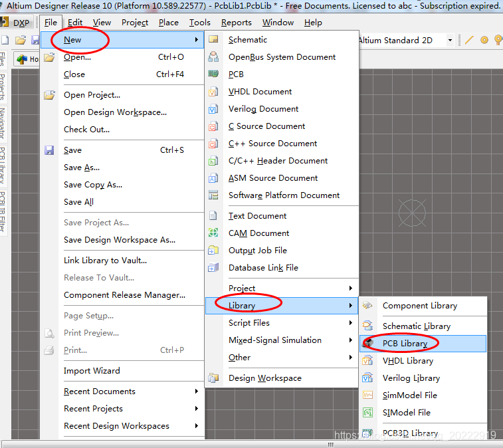Click the Output Job File icon
This screenshot has width=503, height=448.
tap(213, 251)
